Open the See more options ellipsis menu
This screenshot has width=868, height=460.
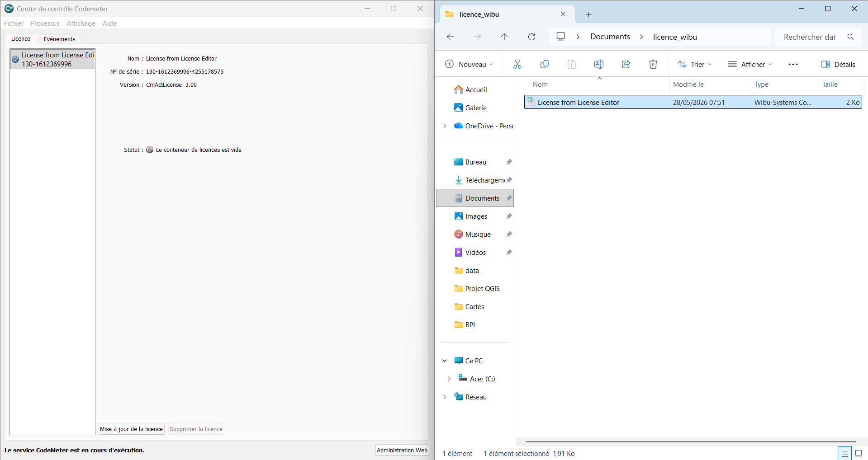pos(793,64)
